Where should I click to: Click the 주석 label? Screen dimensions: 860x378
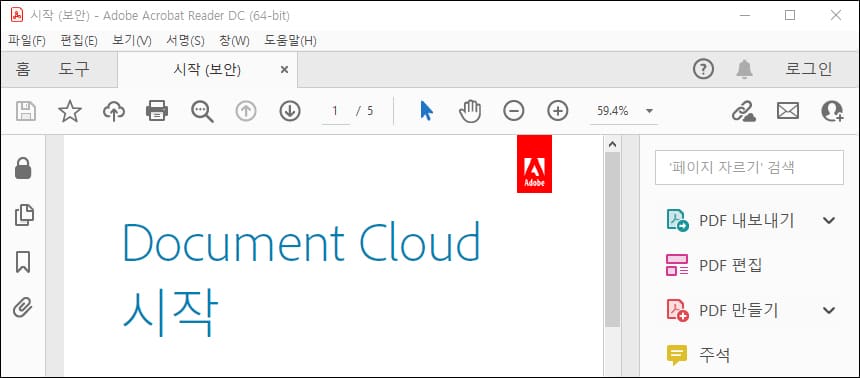(x=715, y=355)
